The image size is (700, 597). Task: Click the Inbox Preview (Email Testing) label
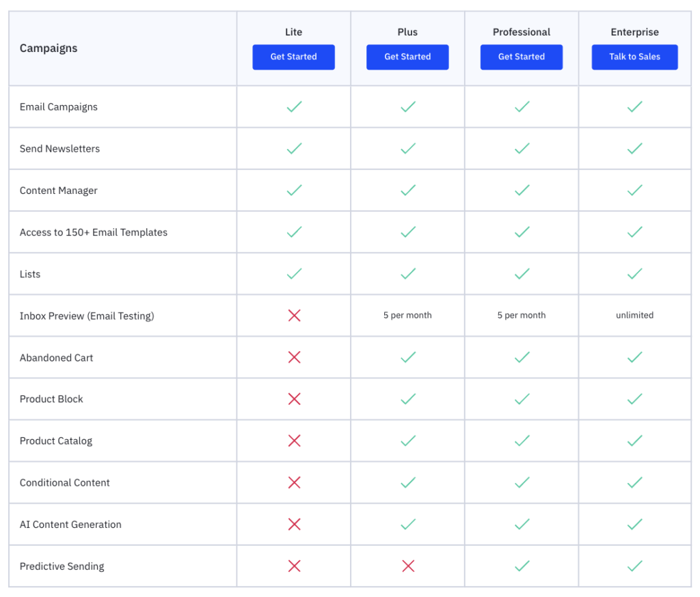87,316
